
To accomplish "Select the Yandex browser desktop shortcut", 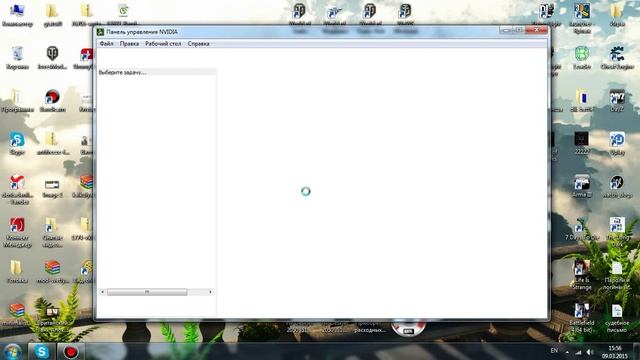I will (x=17, y=189).
